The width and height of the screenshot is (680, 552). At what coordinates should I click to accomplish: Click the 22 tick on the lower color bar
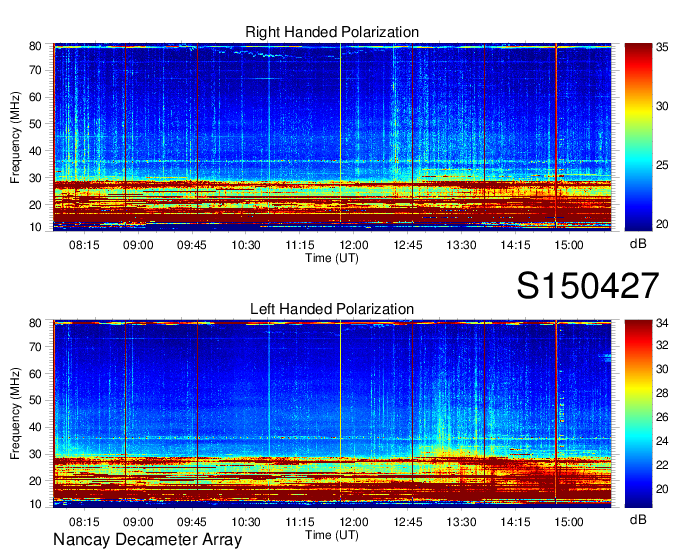(662, 465)
